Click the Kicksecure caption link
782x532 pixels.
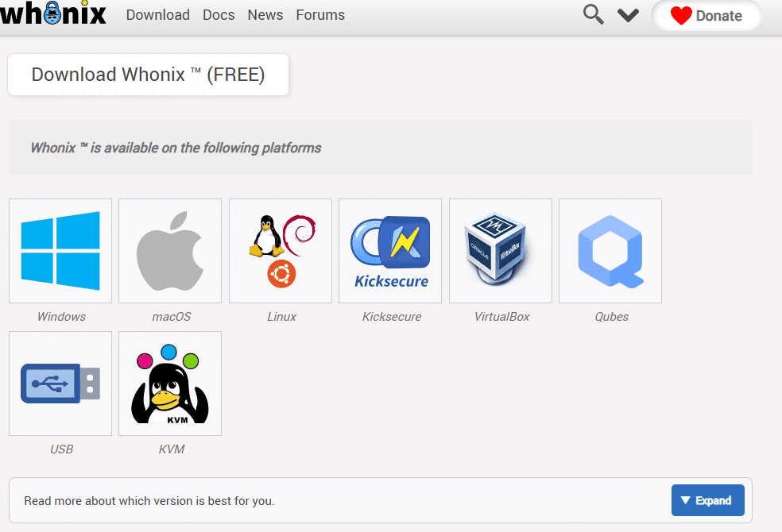point(392,316)
